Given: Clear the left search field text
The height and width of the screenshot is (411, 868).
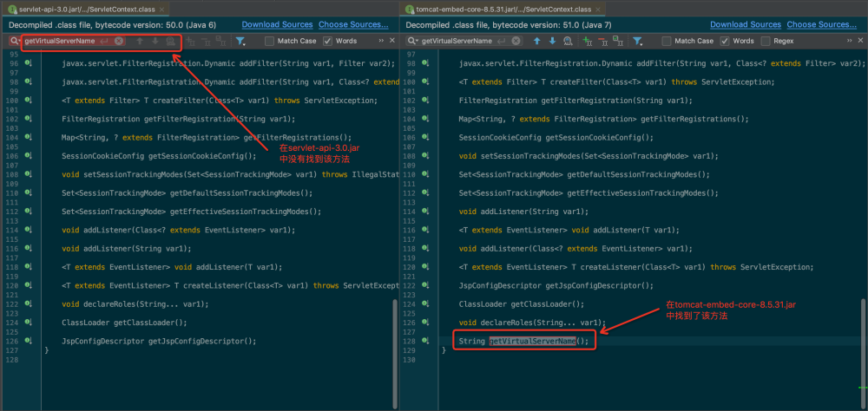Looking at the screenshot, I should pos(118,41).
